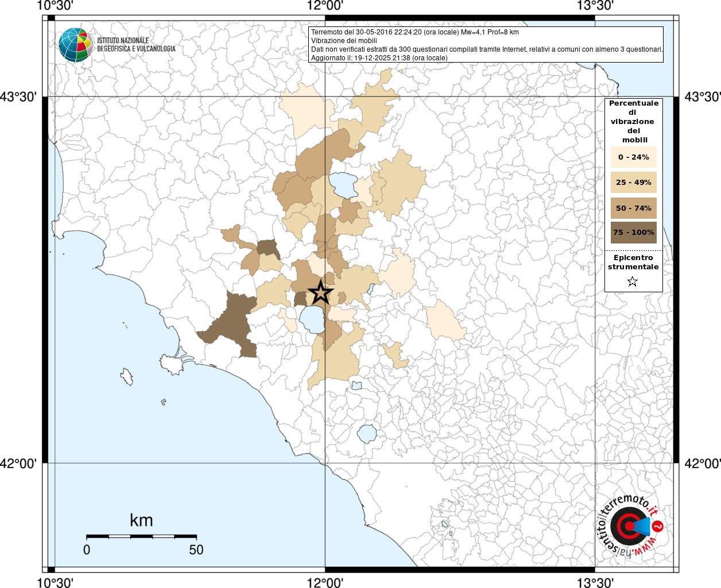
Task: Click the 'Dati non verificati' info line
Action: (487, 49)
